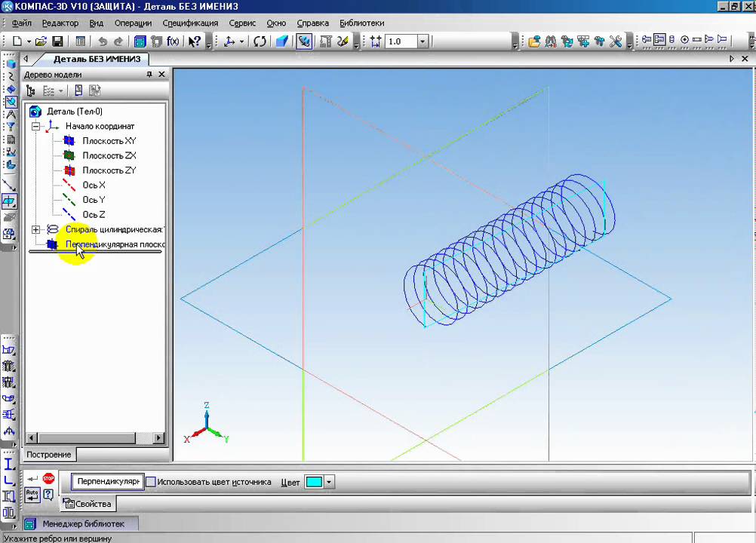Open the Цвет color dropdown arrow

(x=329, y=482)
